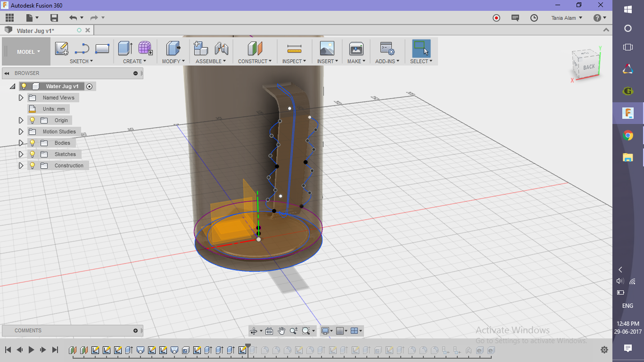644x362 pixels.
Task: Open the Tania Alam account dropdown
Action: tap(567, 18)
